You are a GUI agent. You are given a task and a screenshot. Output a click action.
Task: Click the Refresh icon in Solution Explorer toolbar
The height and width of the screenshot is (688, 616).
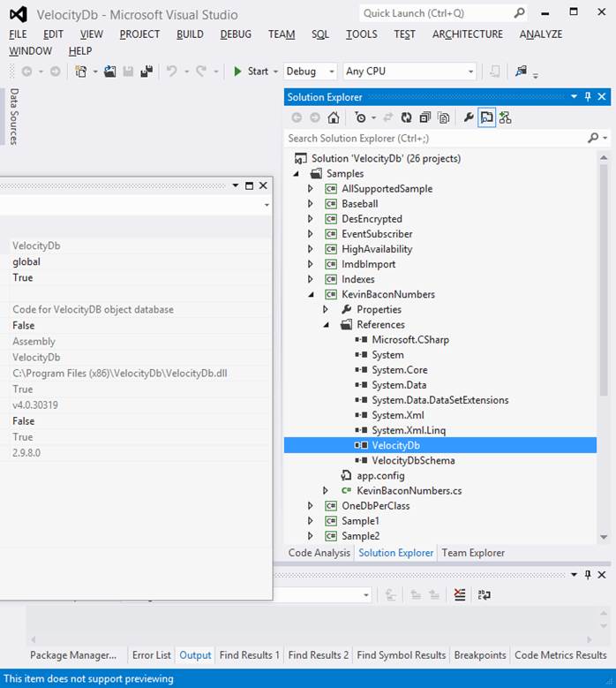tap(407, 117)
